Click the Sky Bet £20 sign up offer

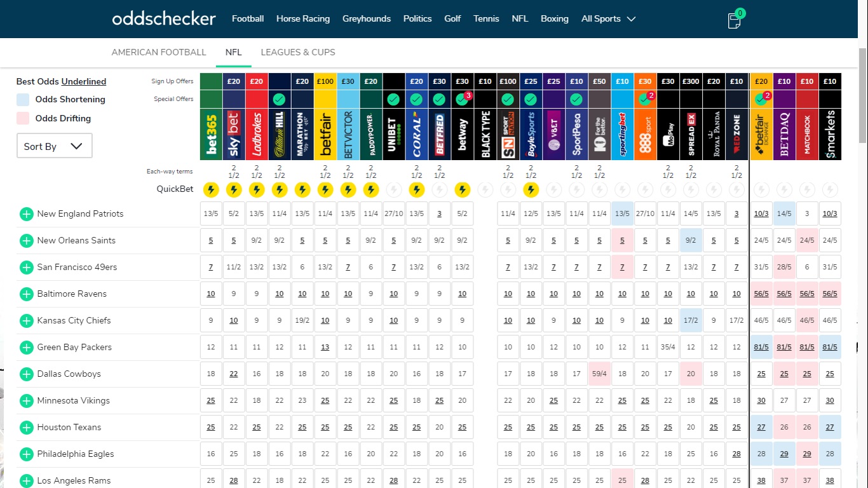pyautogui.click(x=234, y=81)
